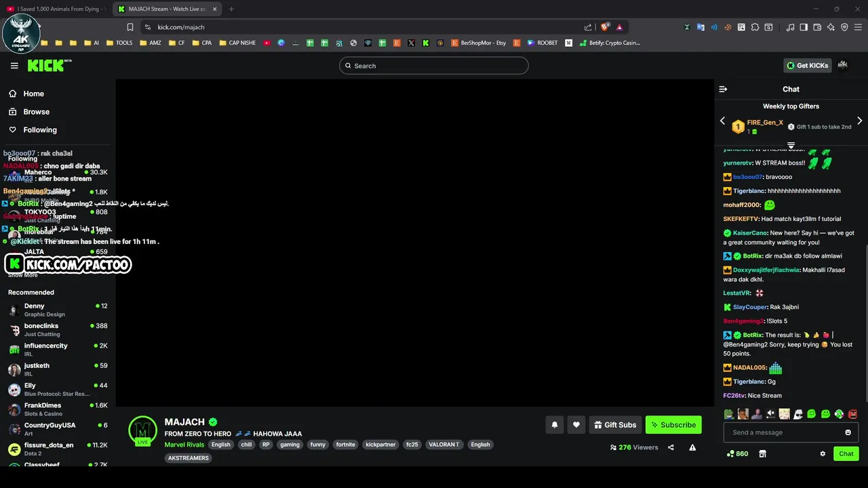The height and width of the screenshot is (488, 868).
Task: Open recommended channel CountryGuyUSA
Action: 58,429
